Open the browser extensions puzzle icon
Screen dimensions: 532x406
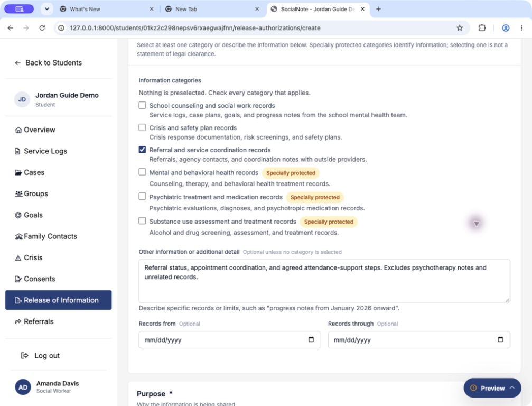coord(482,28)
